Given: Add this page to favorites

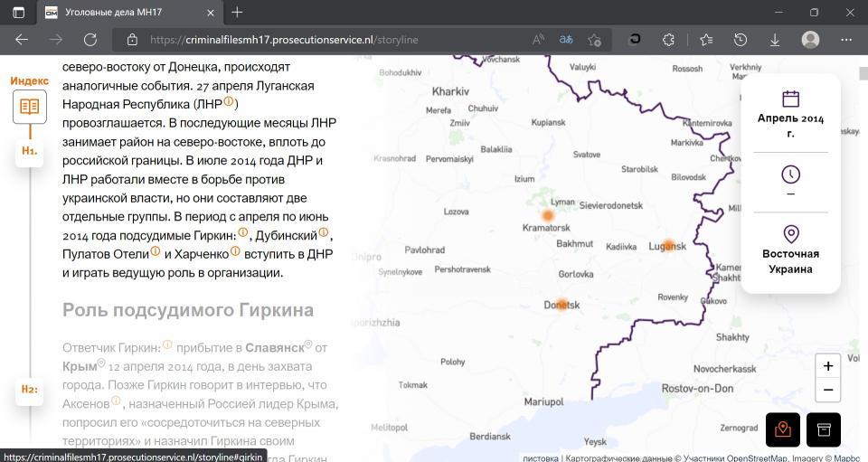Looking at the screenshot, I should point(594,40).
